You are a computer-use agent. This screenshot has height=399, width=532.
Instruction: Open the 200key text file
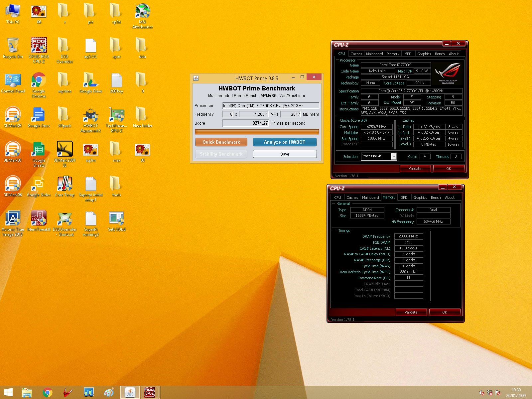[117, 83]
